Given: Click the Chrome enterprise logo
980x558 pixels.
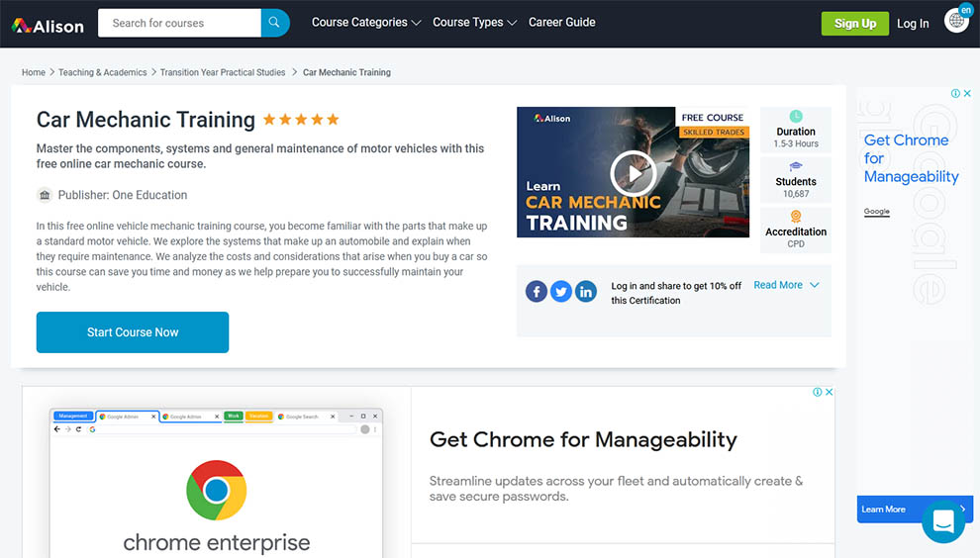Looking at the screenshot, I should point(216,491).
